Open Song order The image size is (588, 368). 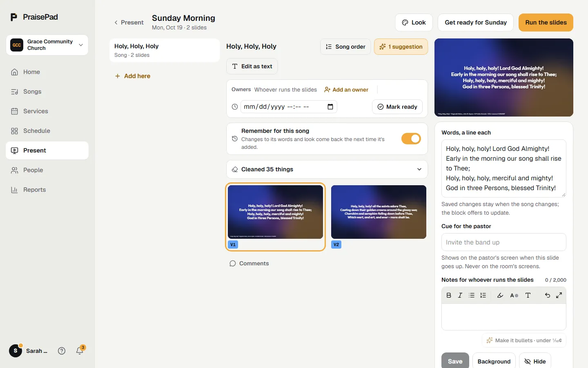click(x=345, y=47)
